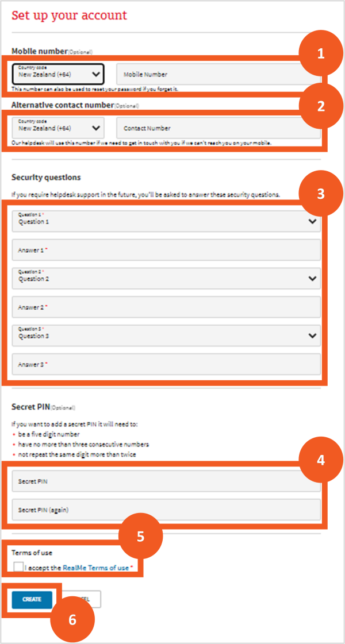345x644 pixels.
Task: Click the Answer 1 text field
Action: coord(166,250)
